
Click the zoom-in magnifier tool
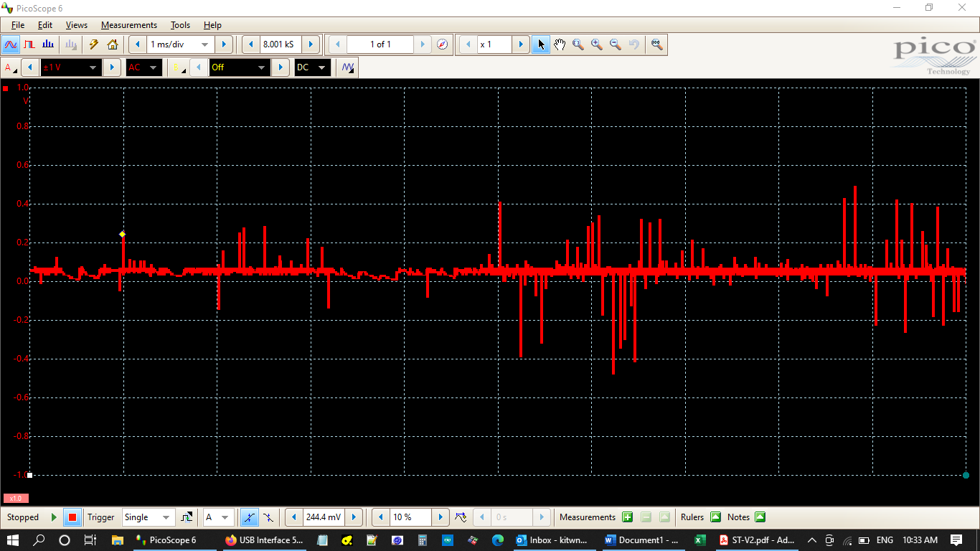point(596,44)
